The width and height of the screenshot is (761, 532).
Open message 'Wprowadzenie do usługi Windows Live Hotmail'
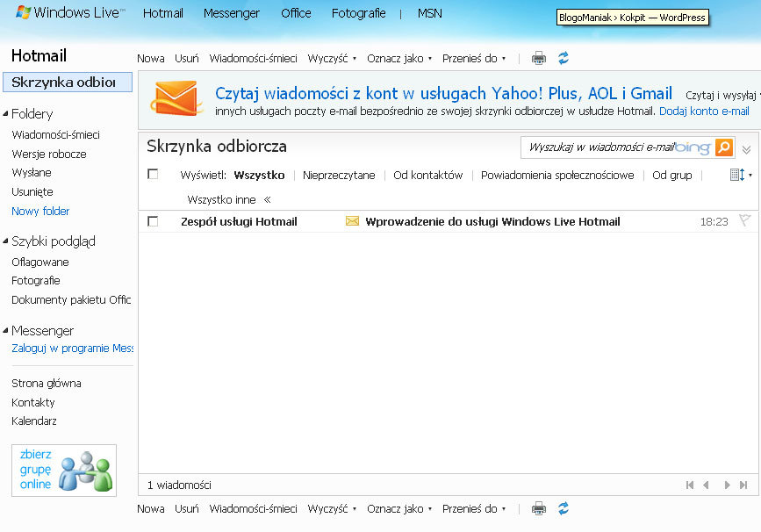[x=492, y=222]
